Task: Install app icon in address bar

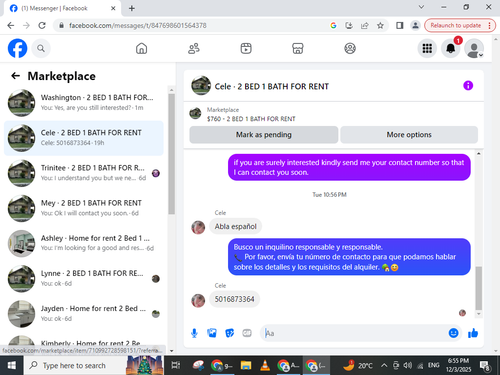Action: [349, 25]
